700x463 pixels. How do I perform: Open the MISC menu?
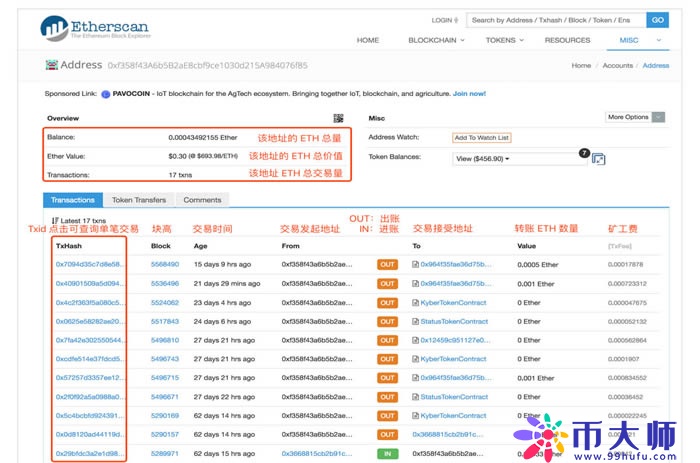click(x=639, y=40)
